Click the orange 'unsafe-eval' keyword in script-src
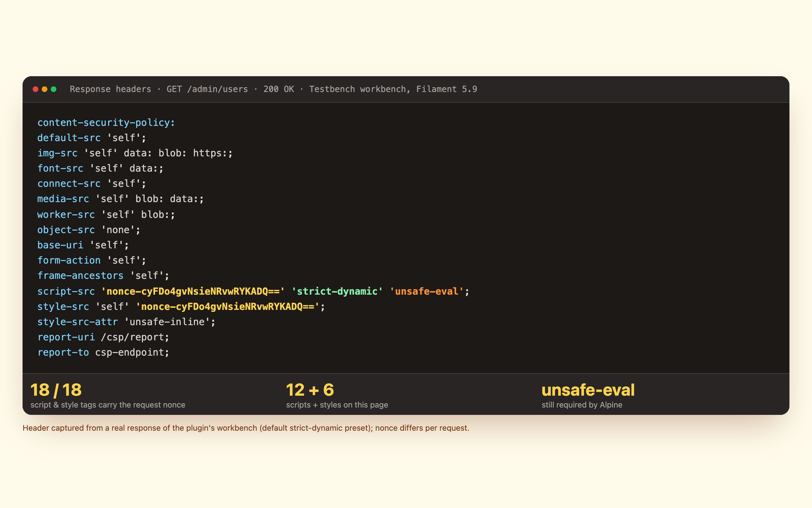812x508 pixels. (427, 291)
